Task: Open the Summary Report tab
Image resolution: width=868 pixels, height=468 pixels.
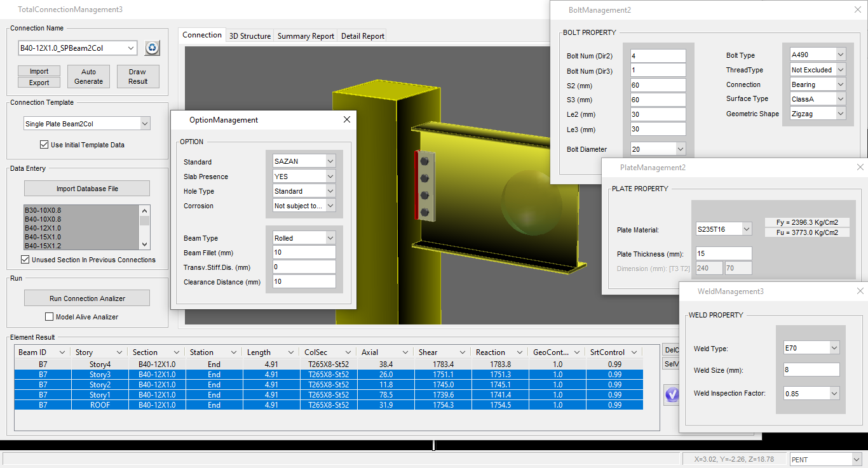Action: [306, 36]
